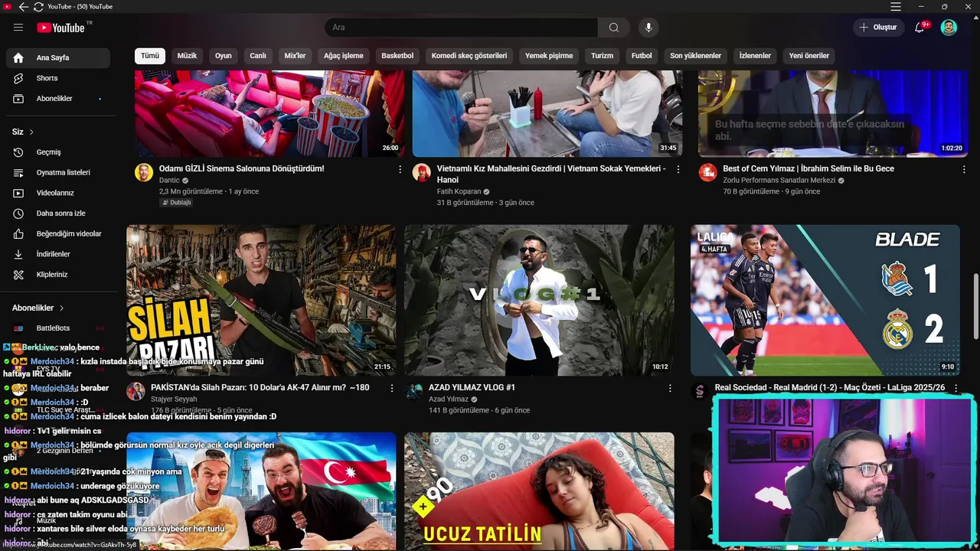This screenshot has height=551, width=980.
Task: Play the Ucuz Tatilin thumbnail
Action: (539, 491)
